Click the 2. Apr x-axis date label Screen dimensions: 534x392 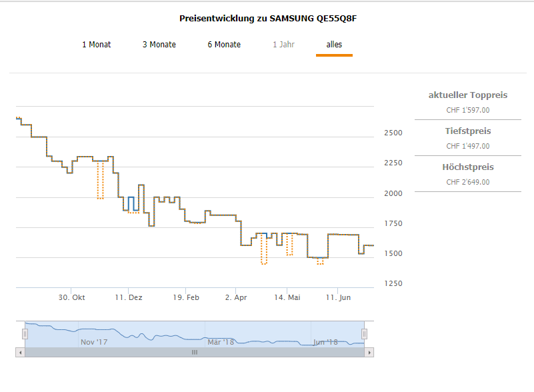coord(236,297)
